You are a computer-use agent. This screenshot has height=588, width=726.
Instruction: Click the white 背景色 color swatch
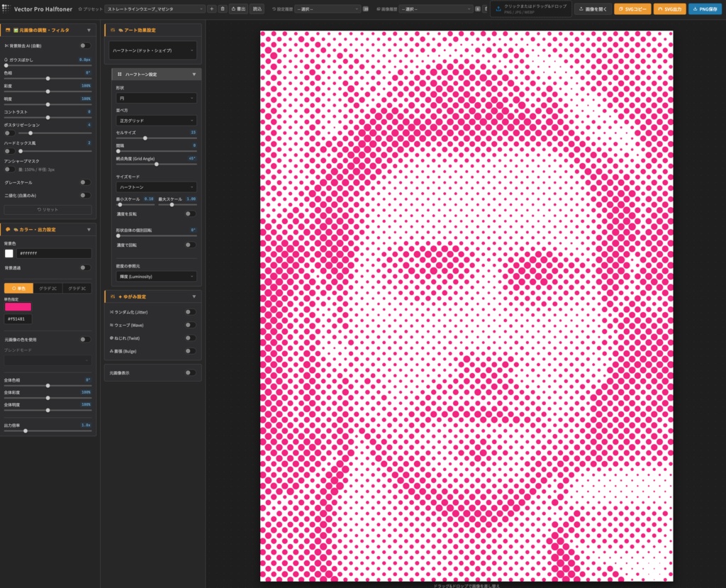(9, 253)
